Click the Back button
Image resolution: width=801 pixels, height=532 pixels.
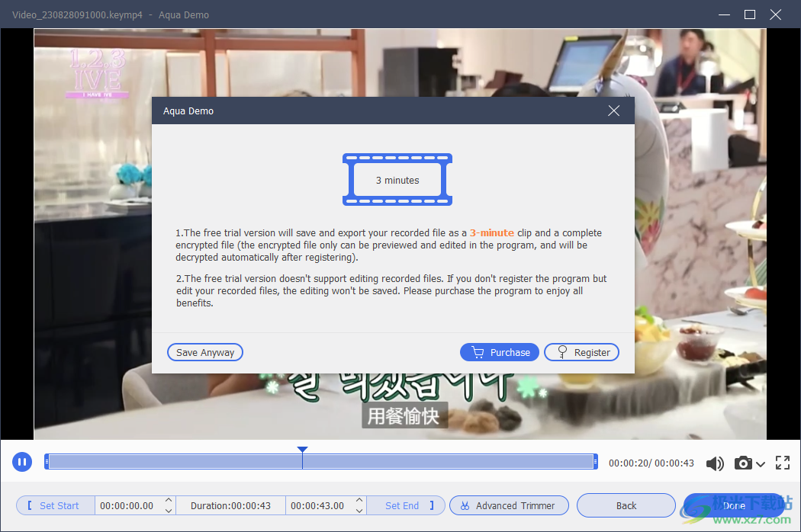(626, 505)
